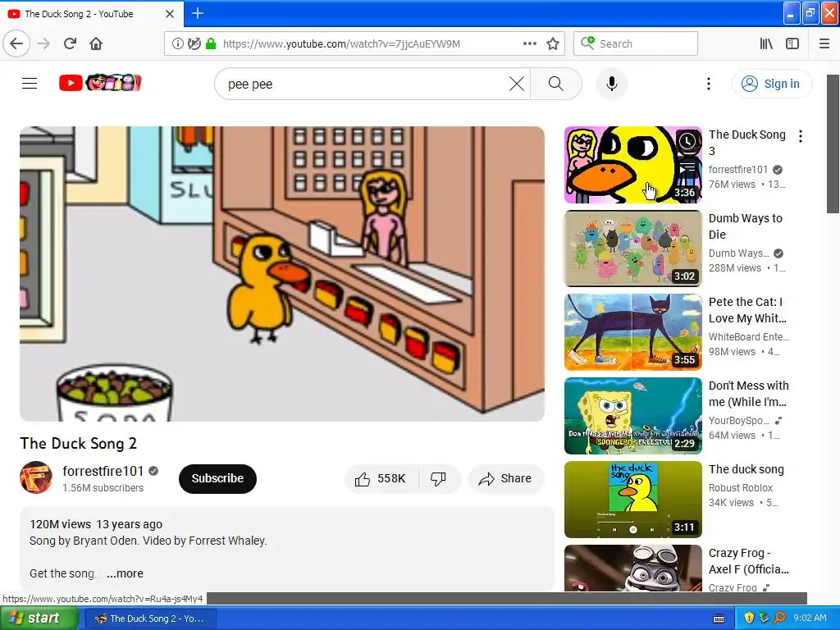The width and height of the screenshot is (840, 630).
Task: Expand the description with ...more
Action: (125, 573)
